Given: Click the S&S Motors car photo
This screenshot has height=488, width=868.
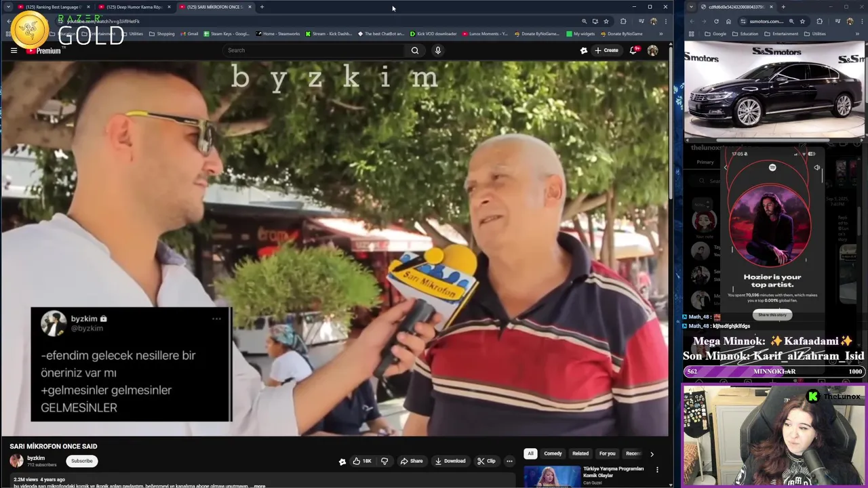Looking at the screenshot, I should coord(774,91).
